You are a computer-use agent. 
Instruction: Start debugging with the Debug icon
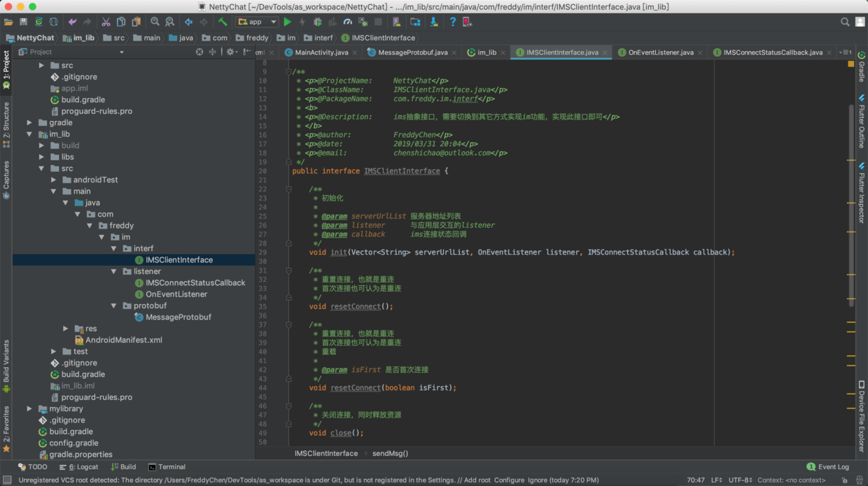(x=316, y=22)
